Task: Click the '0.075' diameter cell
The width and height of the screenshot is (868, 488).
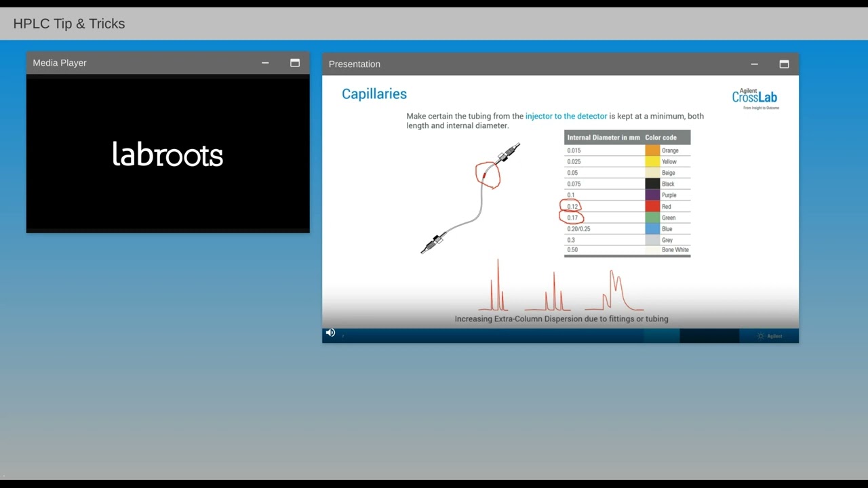Action: point(574,184)
